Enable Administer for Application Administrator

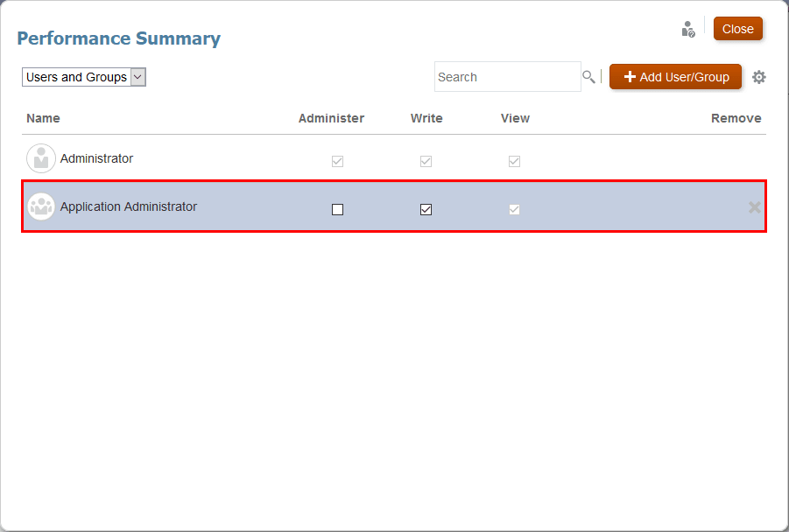pos(338,209)
